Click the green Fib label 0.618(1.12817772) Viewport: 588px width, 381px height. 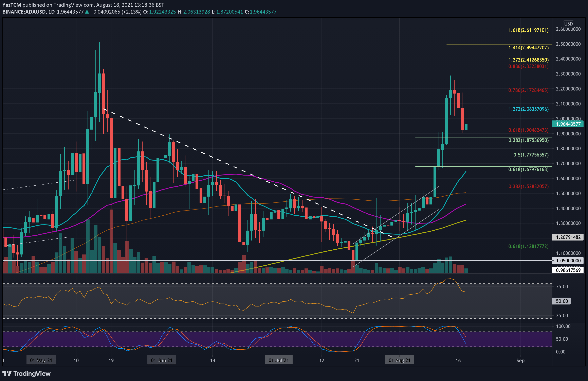(528, 246)
